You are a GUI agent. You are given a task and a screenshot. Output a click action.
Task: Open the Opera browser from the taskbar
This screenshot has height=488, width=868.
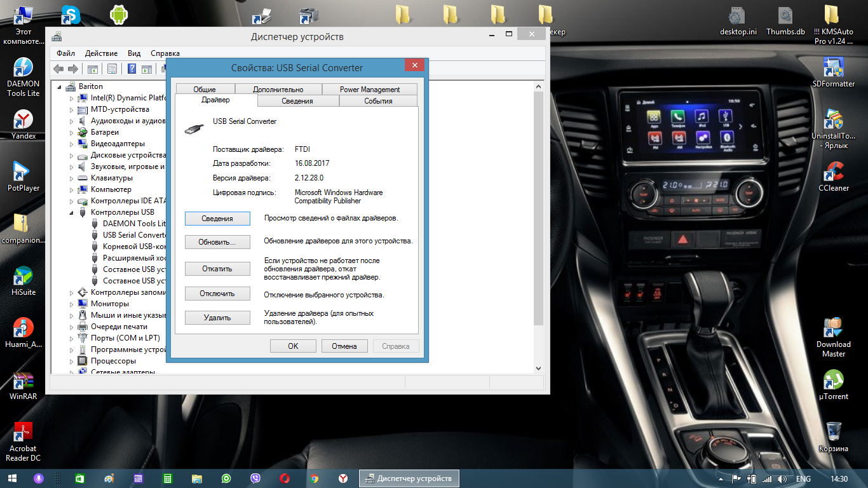pyautogui.click(x=285, y=478)
